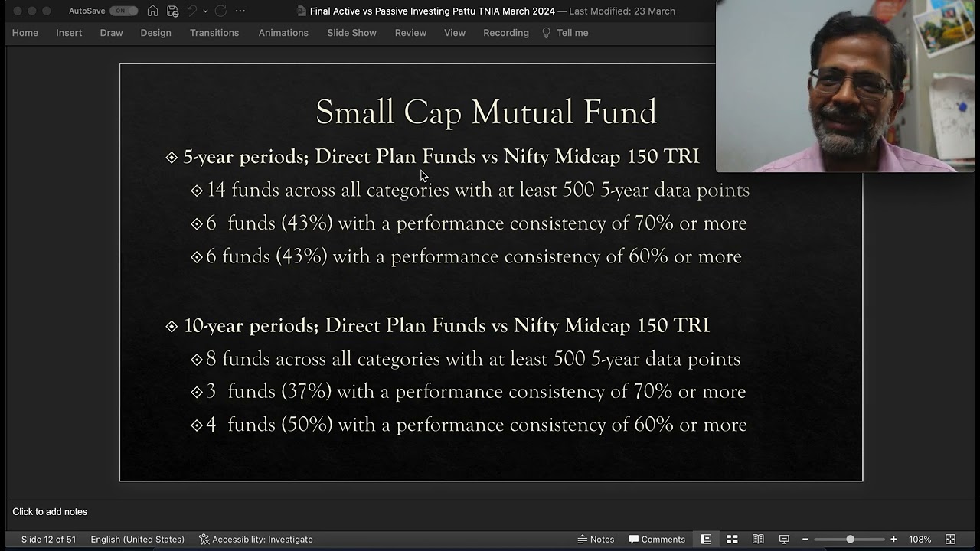Toggle the AutoSave switch
The image size is (980, 551).
(123, 11)
